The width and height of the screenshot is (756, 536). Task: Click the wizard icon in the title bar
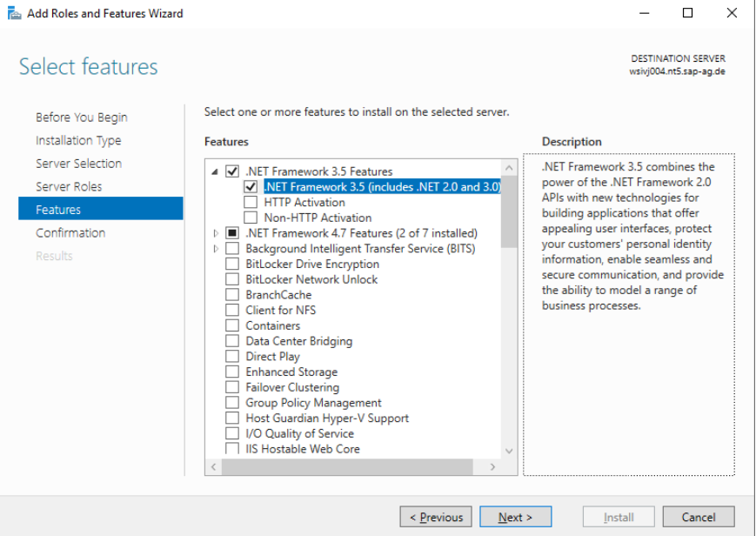point(16,13)
